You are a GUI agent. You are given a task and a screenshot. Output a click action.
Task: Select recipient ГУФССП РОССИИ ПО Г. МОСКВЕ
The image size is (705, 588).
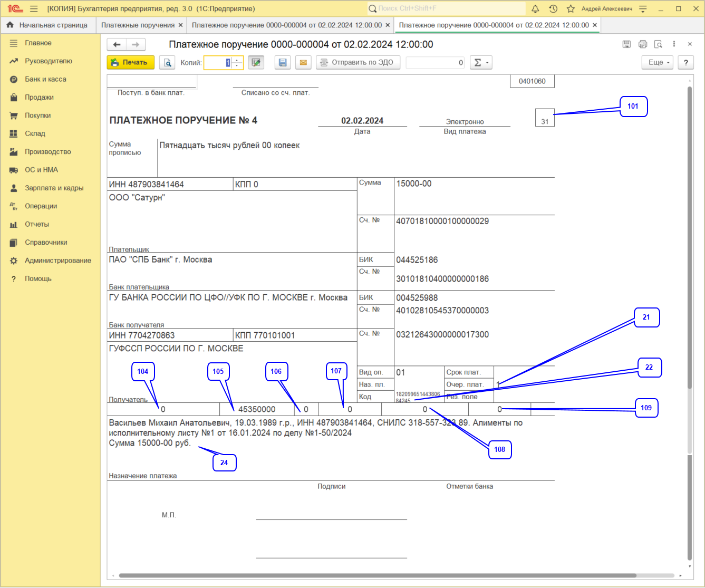pos(176,348)
